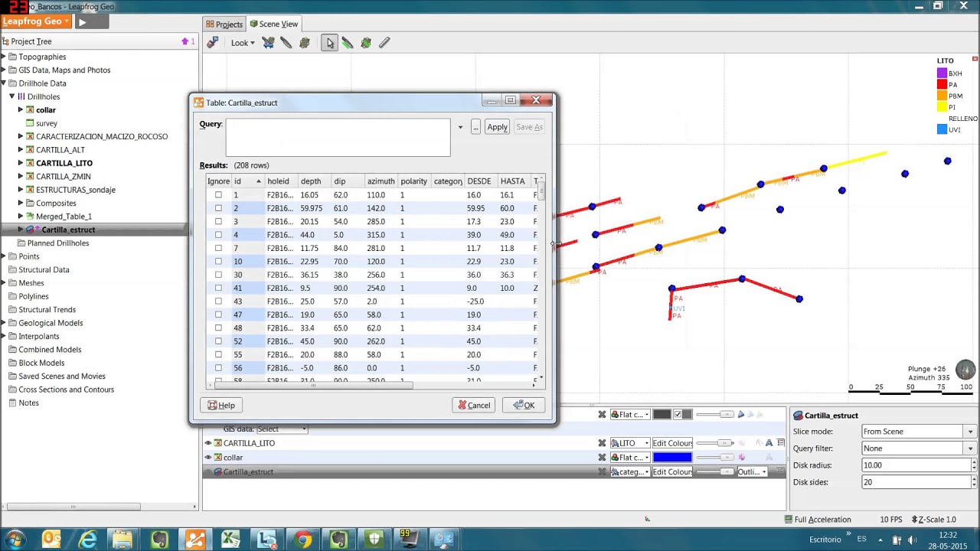Tick the Ignore checkbox for row id 1
Viewport: 980px width, 551px height.
218,195
